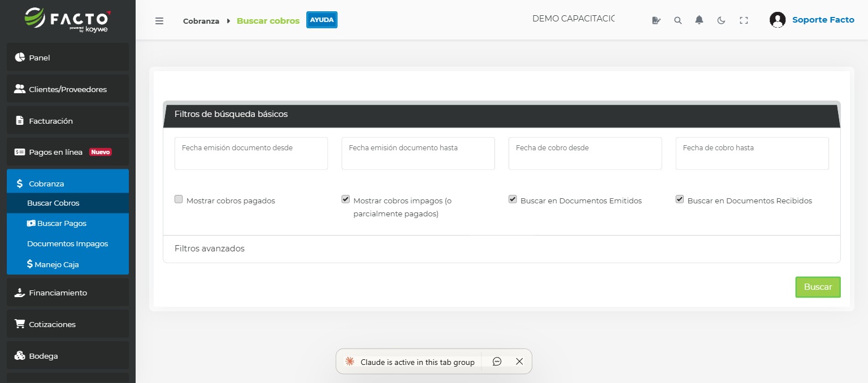Click the Claude sparkle icon in the notification bar
Image resolution: width=868 pixels, height=383 pixels.
coord(349,362)
